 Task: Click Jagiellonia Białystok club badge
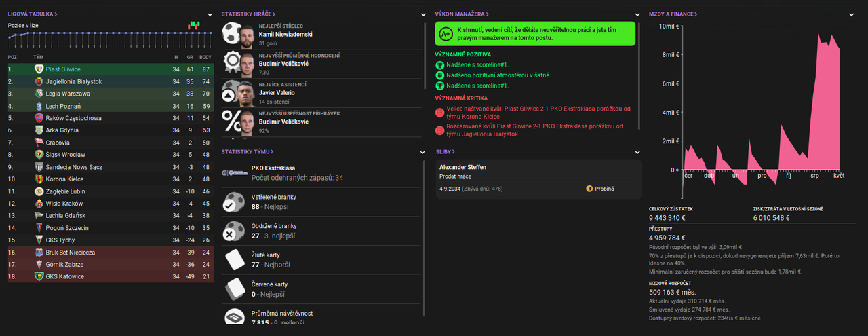[39, 81]
